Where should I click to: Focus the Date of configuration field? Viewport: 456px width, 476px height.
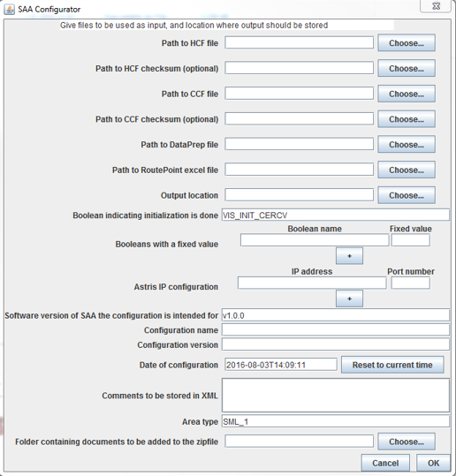pyautogui.click(x=281, y=365)
